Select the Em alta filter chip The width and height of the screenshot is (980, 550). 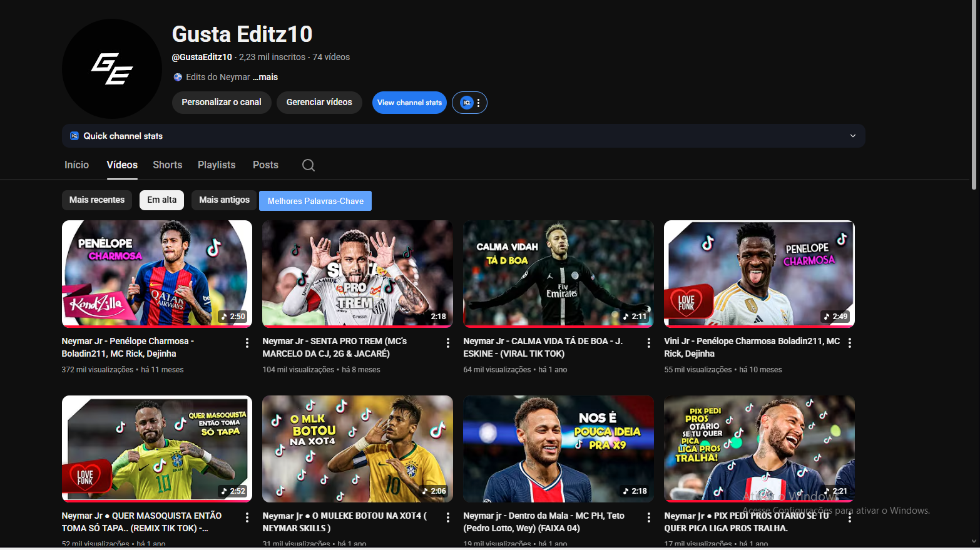(161, 200)
